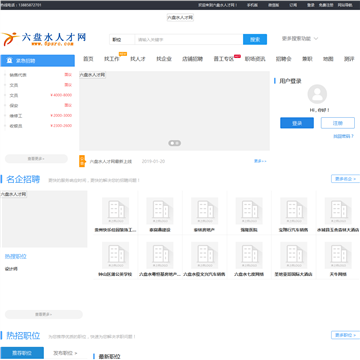Screen dimensions: 360x360
Task: Click the keyword search input field
Action: pos(189,39)
